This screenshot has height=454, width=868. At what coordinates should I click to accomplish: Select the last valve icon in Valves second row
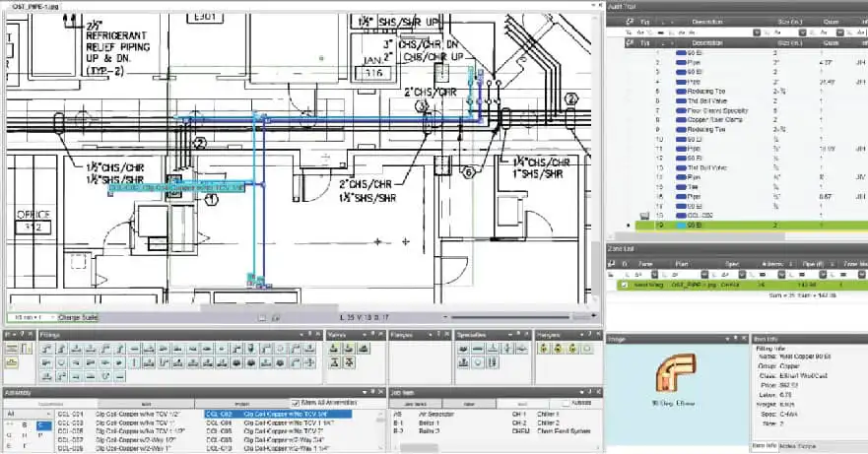click(x=349, y=362)
